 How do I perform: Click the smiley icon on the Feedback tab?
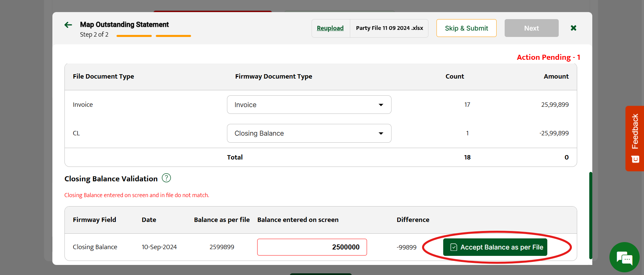click(635, 159)
